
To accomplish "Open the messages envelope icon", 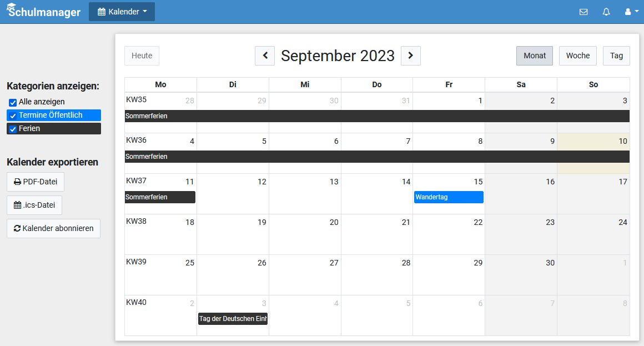I will 583,12.
